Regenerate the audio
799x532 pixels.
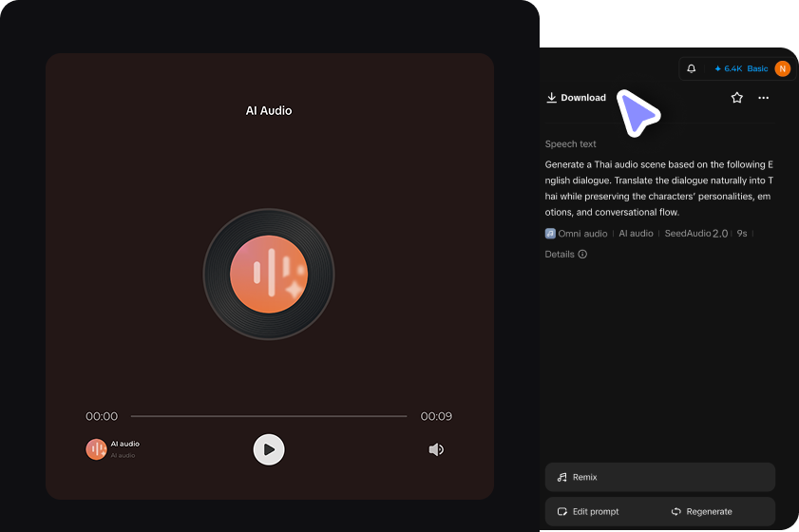[702, 511]
